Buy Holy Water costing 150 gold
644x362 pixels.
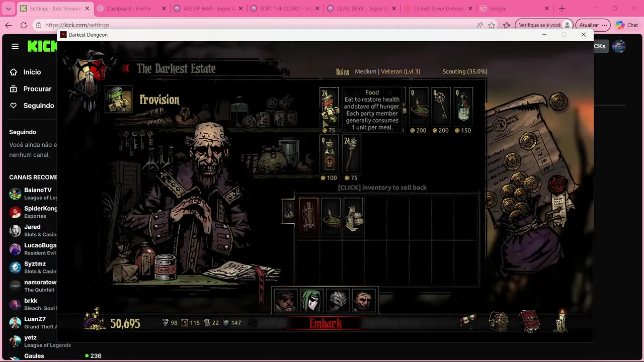(x=463, y=107)
